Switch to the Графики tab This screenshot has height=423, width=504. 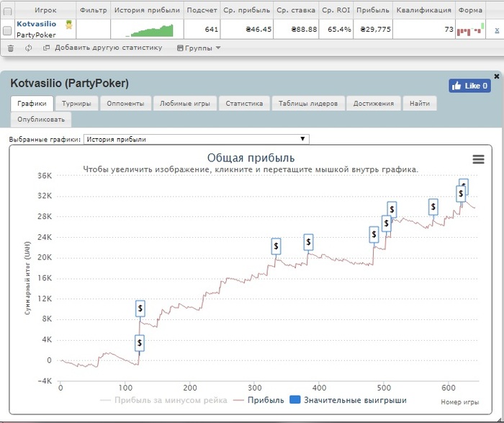(32, 104)
